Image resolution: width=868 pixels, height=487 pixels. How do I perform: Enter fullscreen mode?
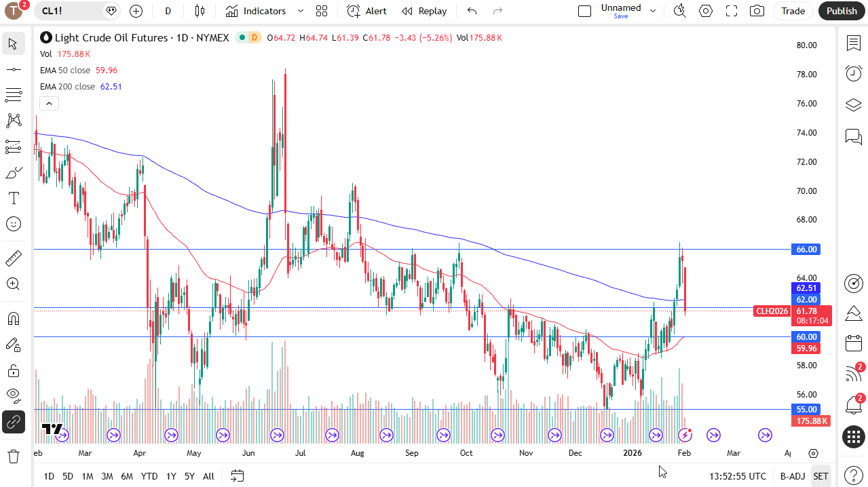[x=732, y=11]
